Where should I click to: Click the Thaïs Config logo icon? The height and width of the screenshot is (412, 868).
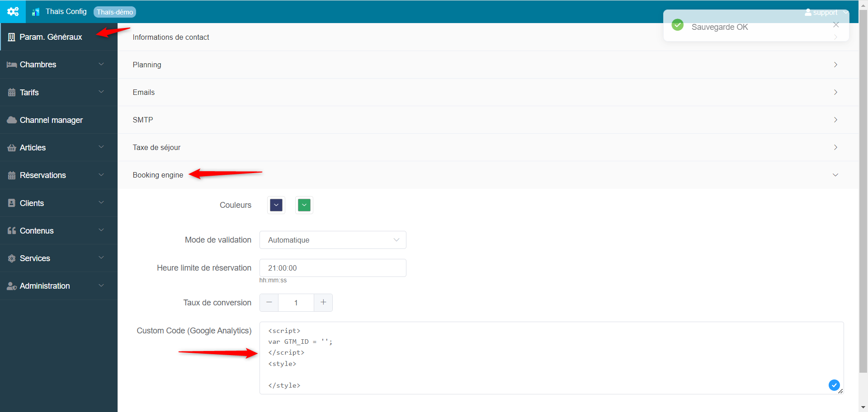[x=36, y=12]
